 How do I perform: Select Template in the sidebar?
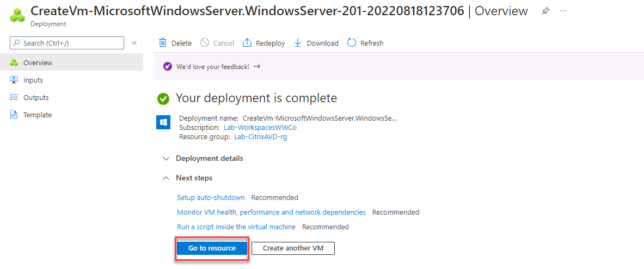(x=37, y=115)
